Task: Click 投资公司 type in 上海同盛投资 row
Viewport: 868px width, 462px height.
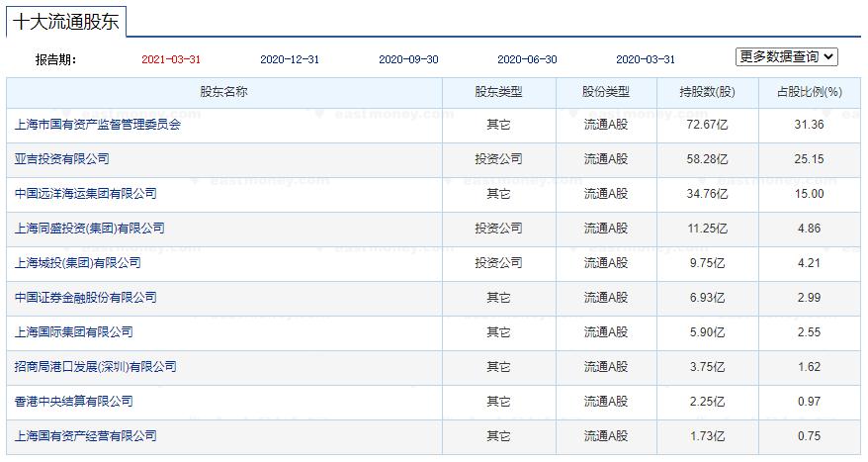Action: (499, 229)
